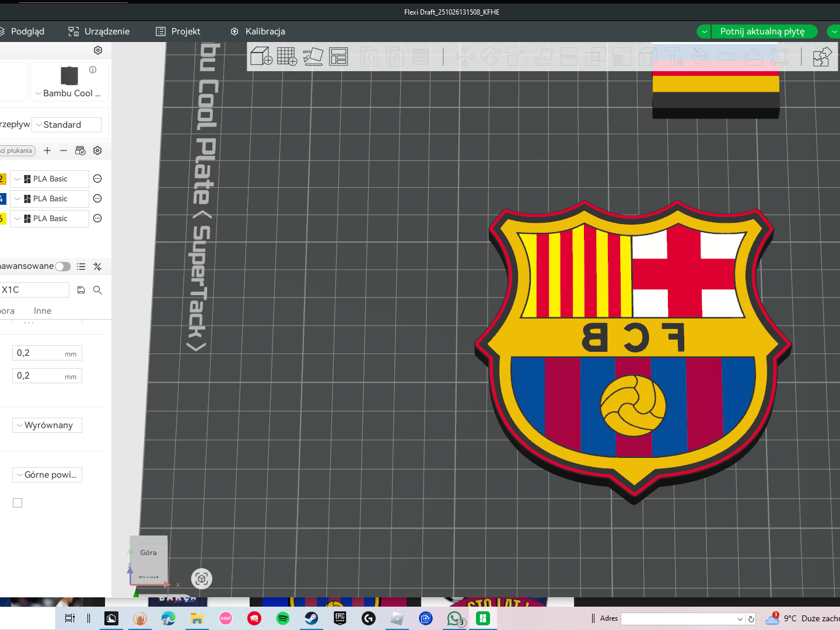Viewport: 840px width, 630px height.
Task: Open the taskbar Adres dropdown arrow
Action: (740, 619)
